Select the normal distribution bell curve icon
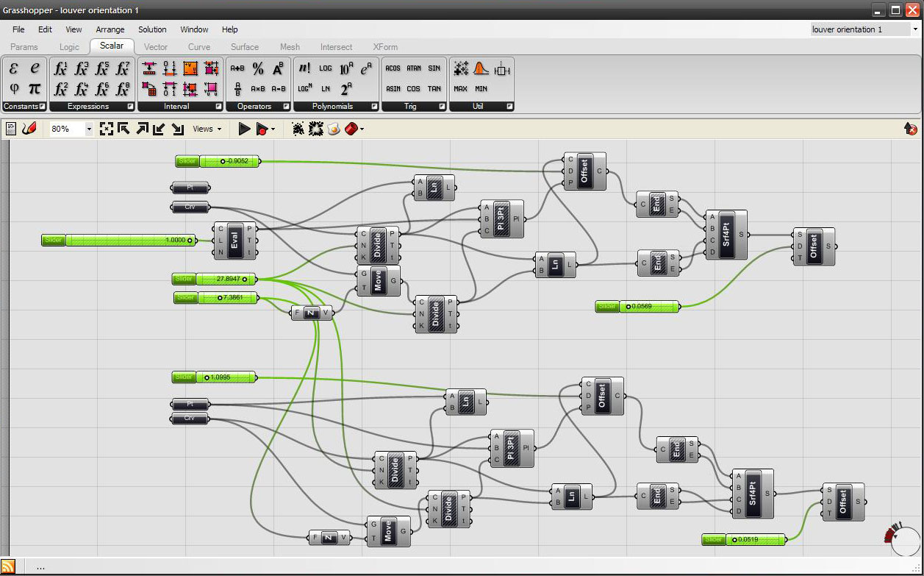This screenshot has width=924, height=576. point(481,68)
